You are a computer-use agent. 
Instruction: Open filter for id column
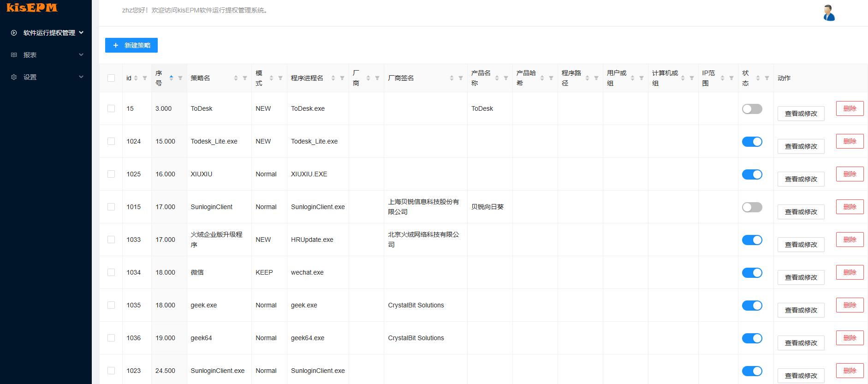pos(145,78)
